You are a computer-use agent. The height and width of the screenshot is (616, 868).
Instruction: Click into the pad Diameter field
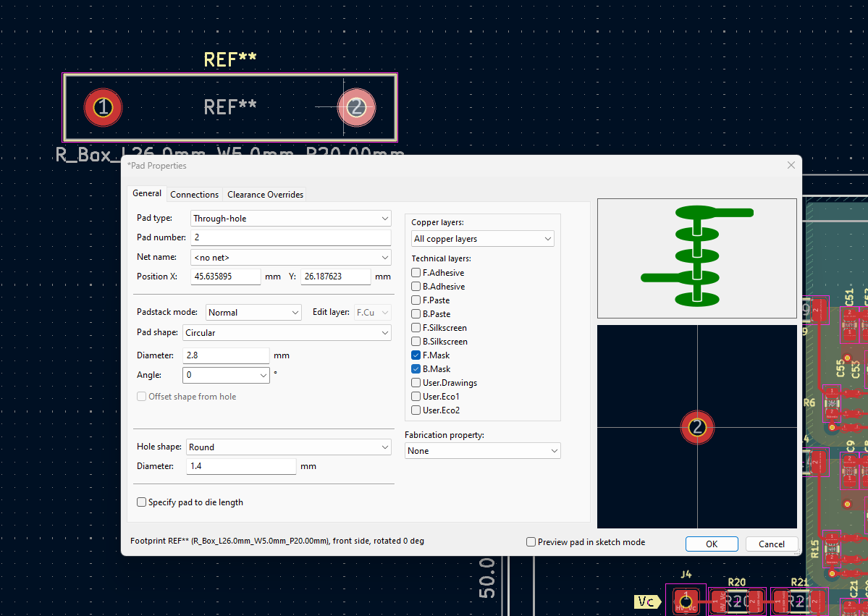click(x=226, y=355)
